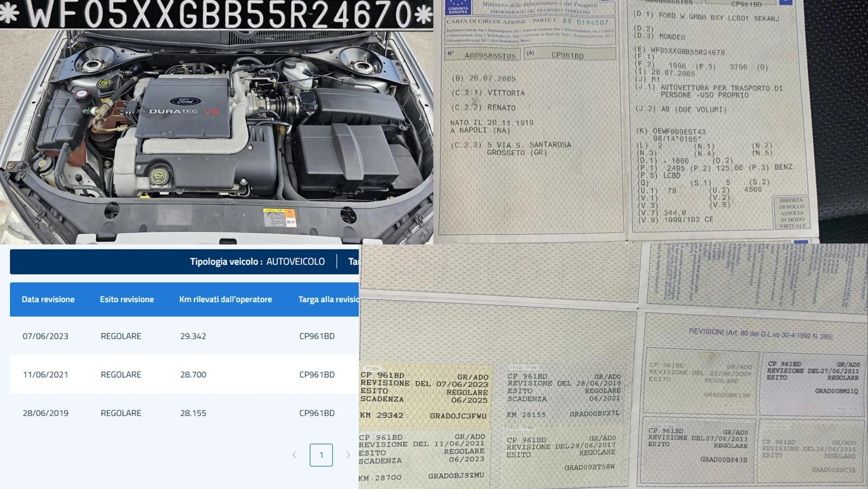The width and height of the screenshot is (868, 489).
Task: Click the 29.342 km value
Action: (x=193, y=336)
